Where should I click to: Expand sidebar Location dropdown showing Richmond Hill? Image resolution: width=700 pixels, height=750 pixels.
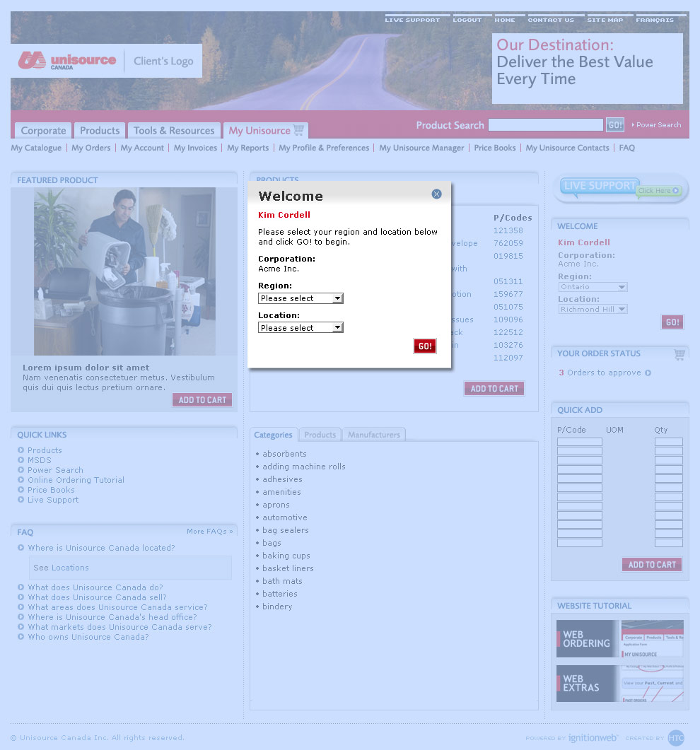tap(593, 309)
